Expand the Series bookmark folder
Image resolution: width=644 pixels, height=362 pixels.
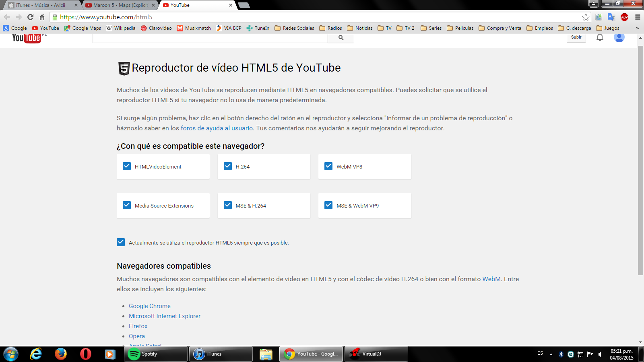pos(431,28)
